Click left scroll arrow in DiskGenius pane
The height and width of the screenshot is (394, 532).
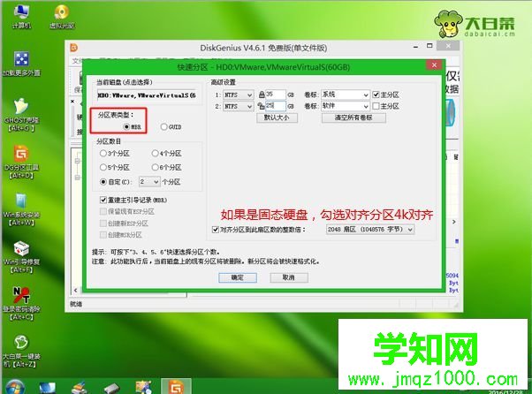75,291
